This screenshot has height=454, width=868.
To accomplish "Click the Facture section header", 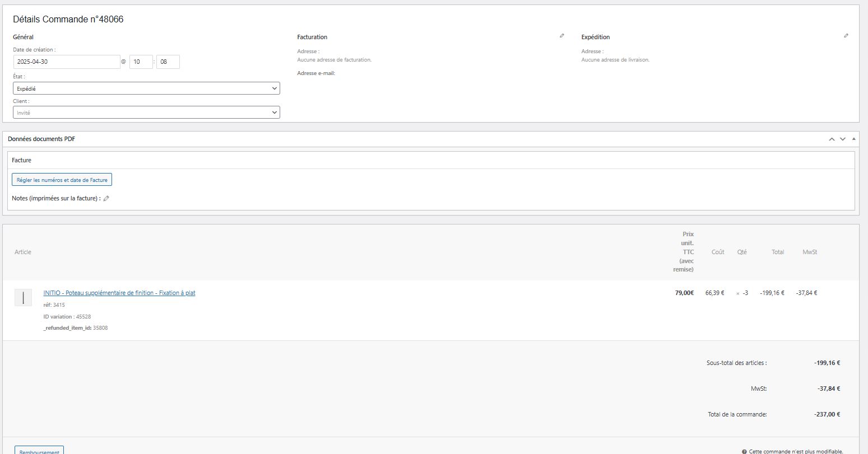I will pyautogui.click(x=22, y=160).
